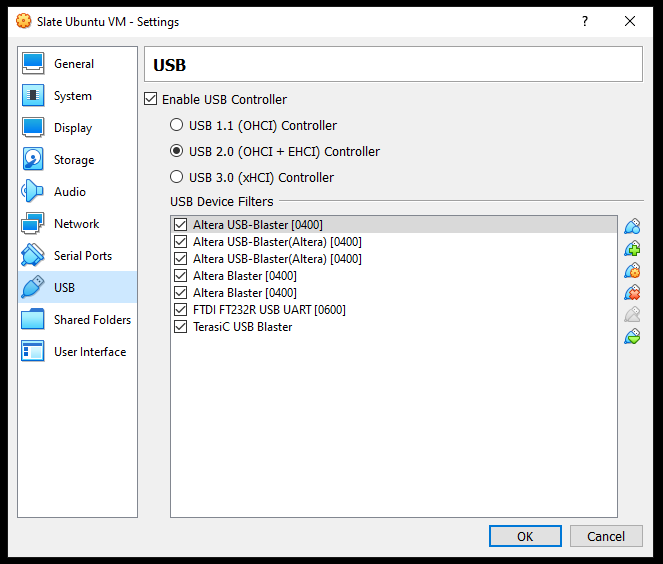The width and height of the screenshot is (663, 564).
Task: Open Display settings page
Action: [78, 127]
